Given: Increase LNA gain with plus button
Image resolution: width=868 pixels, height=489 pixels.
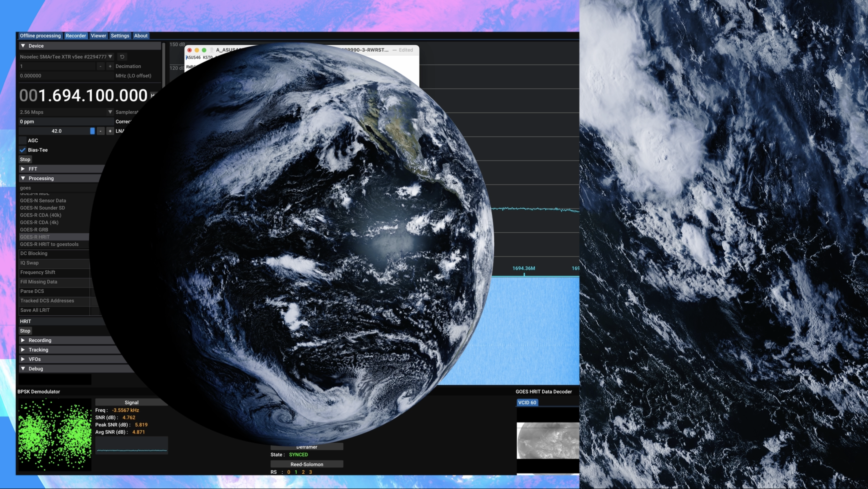Looking at the screenshot, I should (110, 131).
